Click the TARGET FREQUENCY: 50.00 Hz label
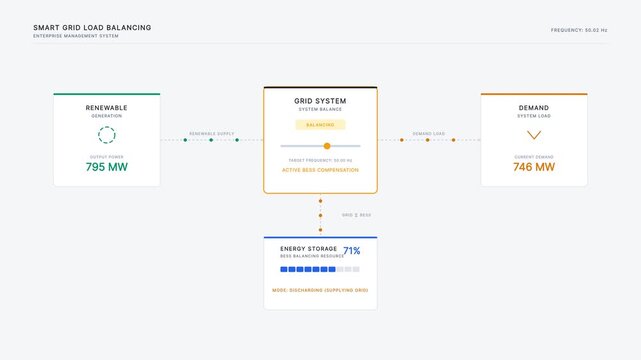The height and width of the screenshot is (360, 641). coord(320,161)
